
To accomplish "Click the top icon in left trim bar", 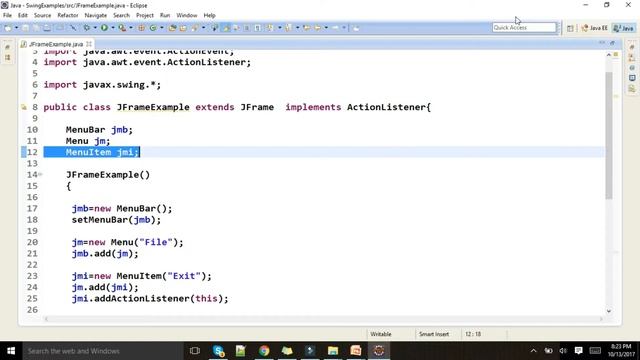I will pyautogui.click(x=7, y=47).
